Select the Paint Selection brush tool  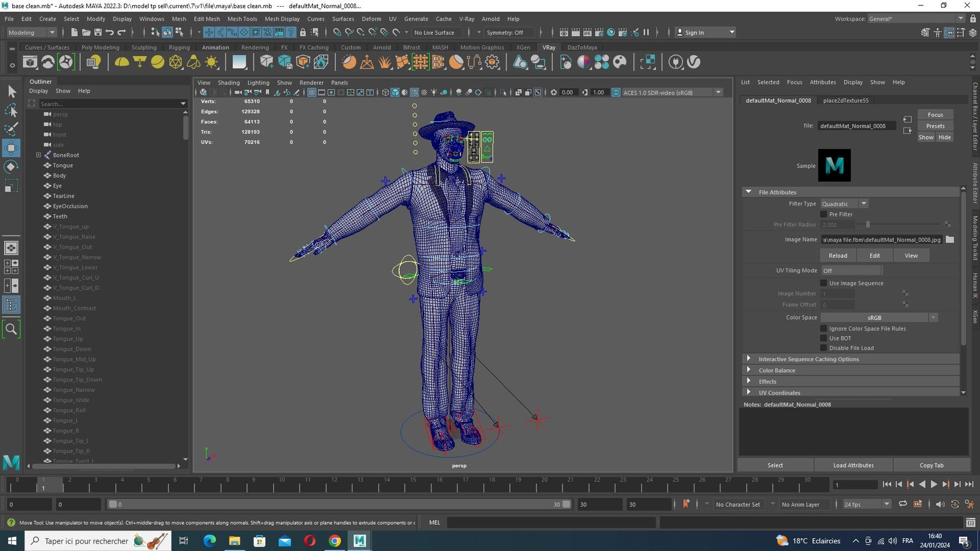pyautogui.click(x=11, y=129)
